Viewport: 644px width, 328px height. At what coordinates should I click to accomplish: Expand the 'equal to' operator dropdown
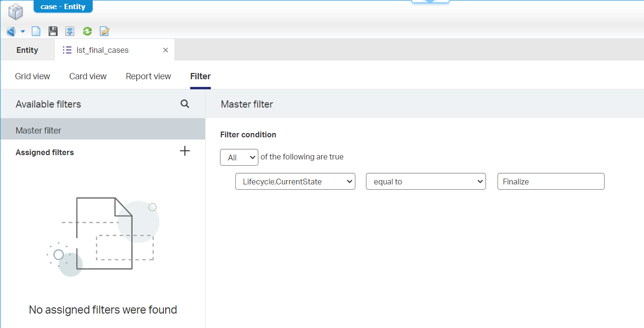point(425,182)
